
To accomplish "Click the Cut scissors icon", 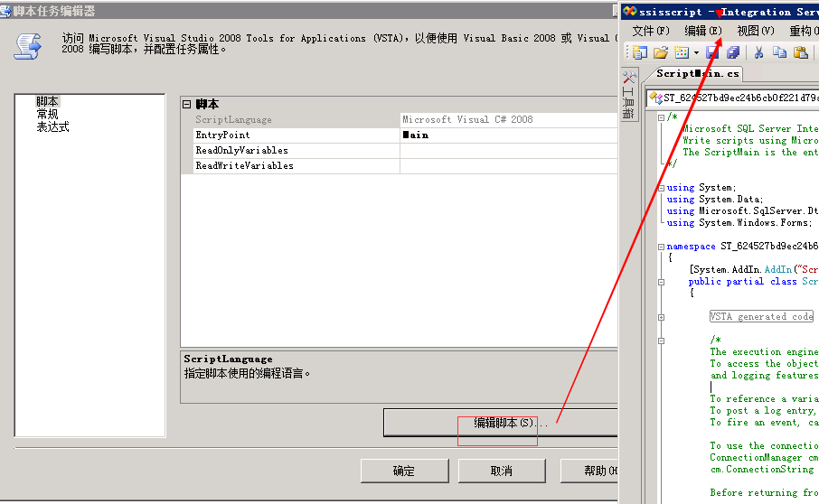I will click(x=759, y=52).
